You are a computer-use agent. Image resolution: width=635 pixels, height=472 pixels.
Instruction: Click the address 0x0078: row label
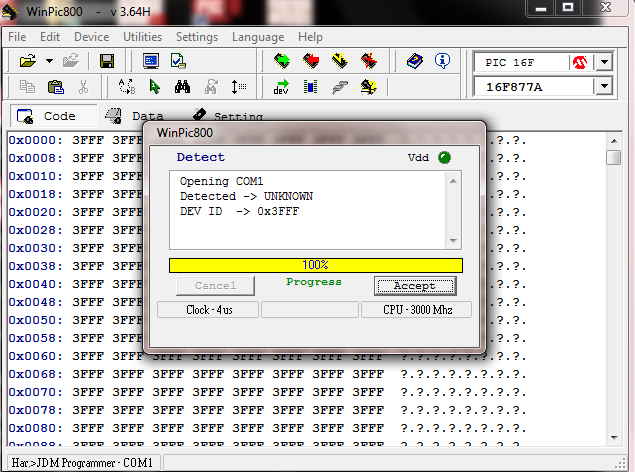(x=36, y=410)
